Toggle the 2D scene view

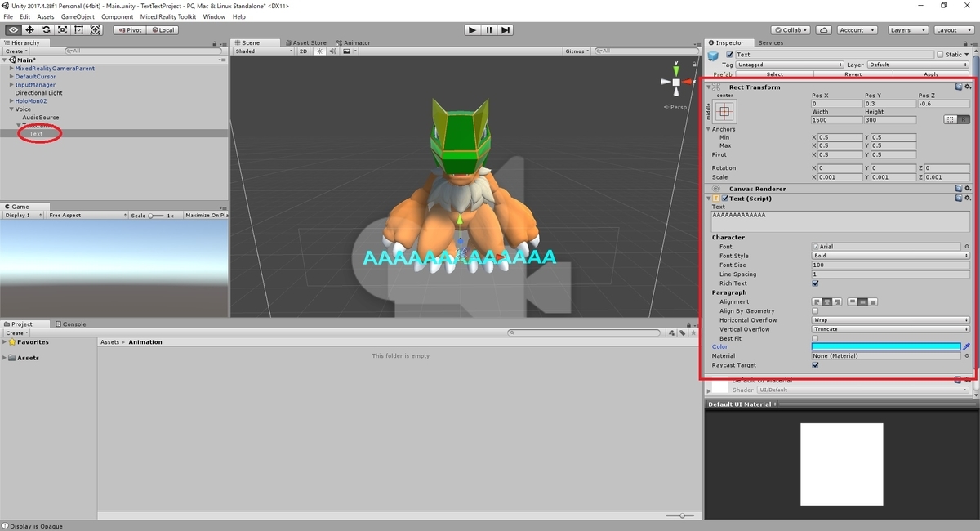tap(303, 51)
